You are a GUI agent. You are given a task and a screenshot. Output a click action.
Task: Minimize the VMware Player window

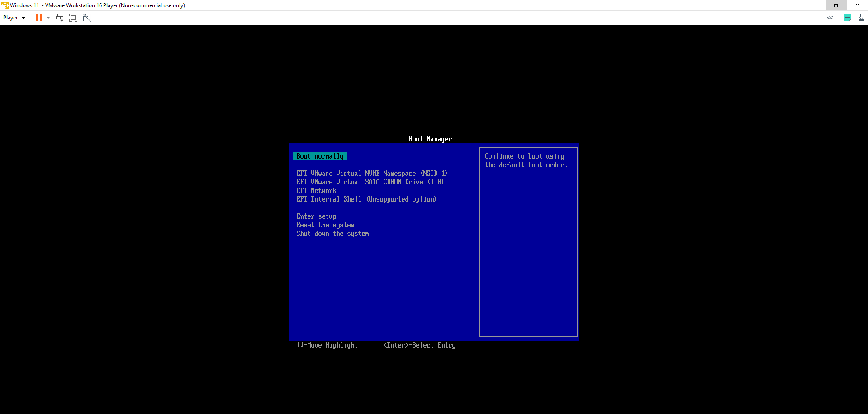click(815, 5)
